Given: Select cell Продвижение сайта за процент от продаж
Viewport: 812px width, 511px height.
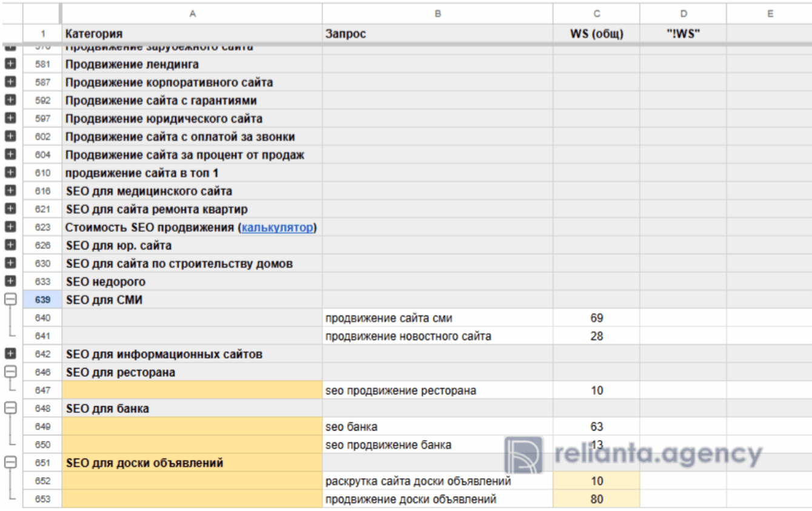Looking at the screenshot, I should point(192,155).
